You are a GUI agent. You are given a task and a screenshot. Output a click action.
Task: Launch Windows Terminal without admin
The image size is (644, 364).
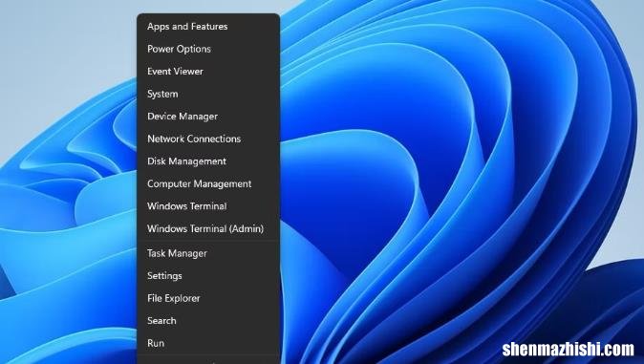click(208, 206)
